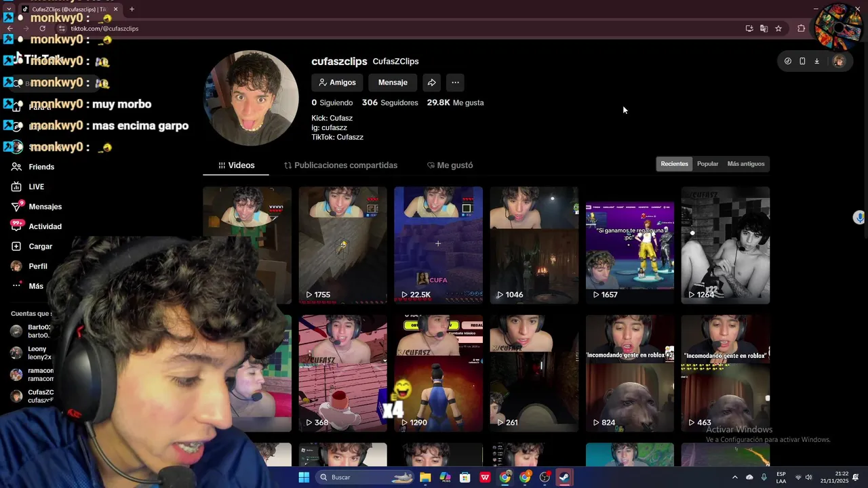Open the video with 368 views
Viewport: 868px width, 488px height.
click(343, 373)
